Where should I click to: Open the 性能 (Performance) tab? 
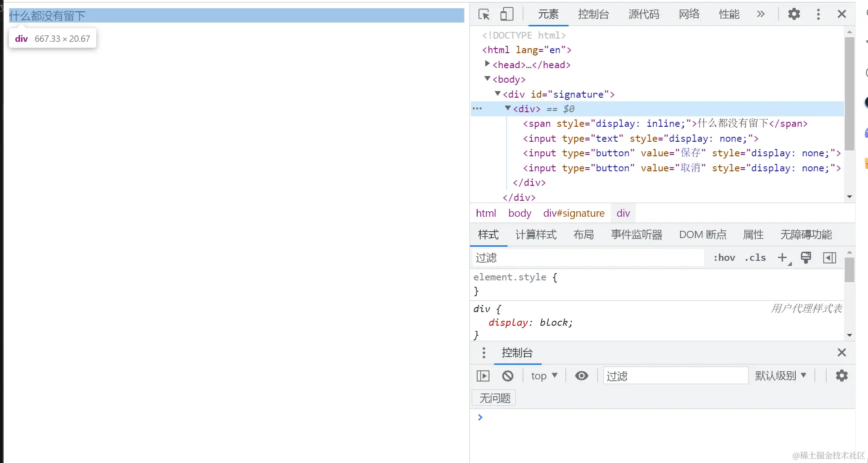(729, 14)
